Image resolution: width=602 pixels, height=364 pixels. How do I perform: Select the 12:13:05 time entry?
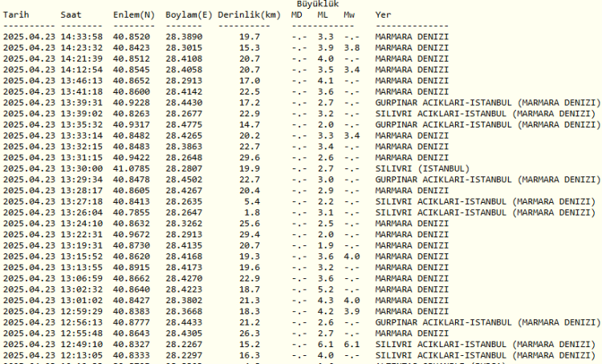(81, 354)
